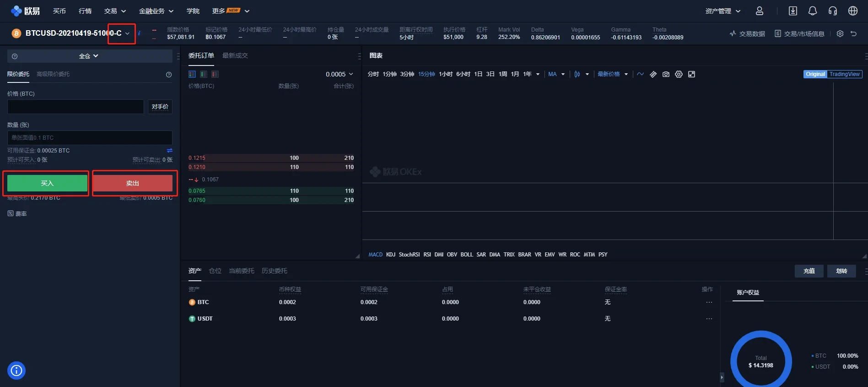Open the 仓位 positions tab
Screen dimensions: 868x387
tap(215, 271)
